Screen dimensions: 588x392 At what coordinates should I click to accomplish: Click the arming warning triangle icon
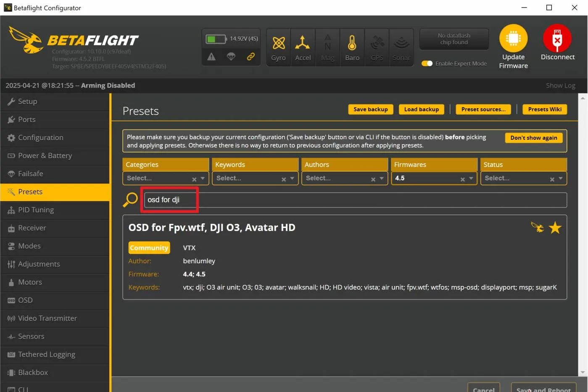(211, 56)
